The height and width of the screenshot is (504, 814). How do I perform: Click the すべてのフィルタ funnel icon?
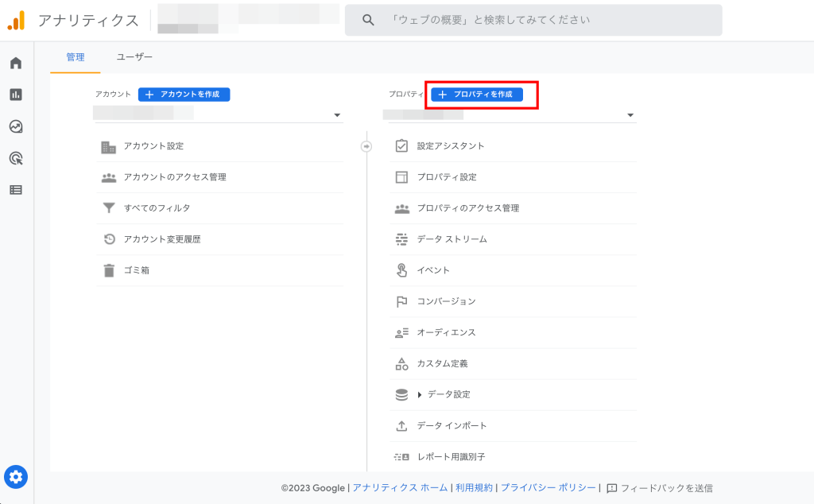coord(108,208)
